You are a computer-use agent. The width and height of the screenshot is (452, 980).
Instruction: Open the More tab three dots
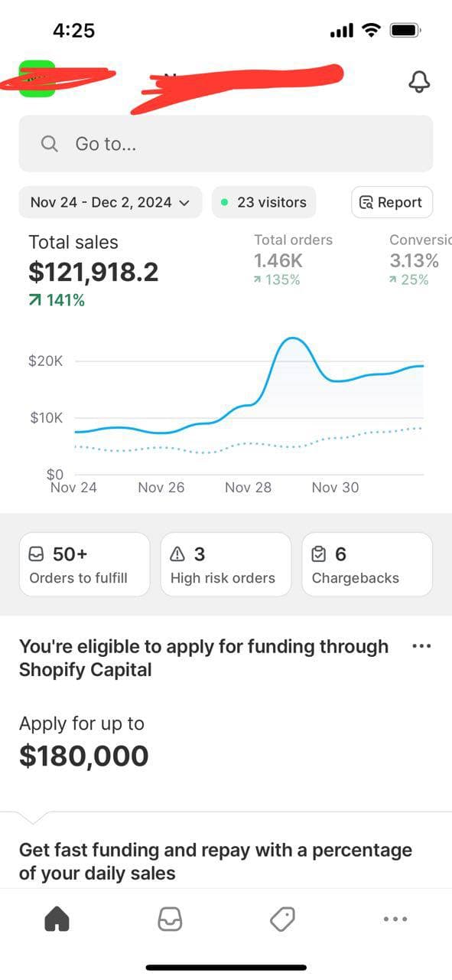click(395, 919)
